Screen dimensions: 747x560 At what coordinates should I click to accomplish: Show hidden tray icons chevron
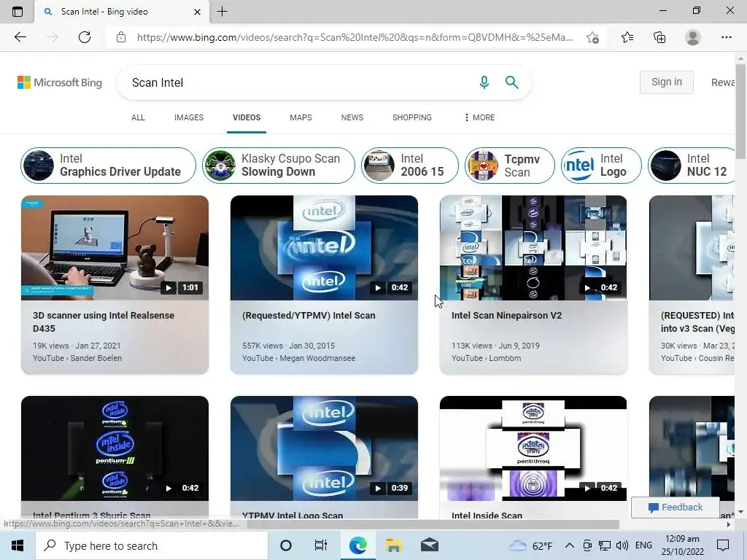569,545
